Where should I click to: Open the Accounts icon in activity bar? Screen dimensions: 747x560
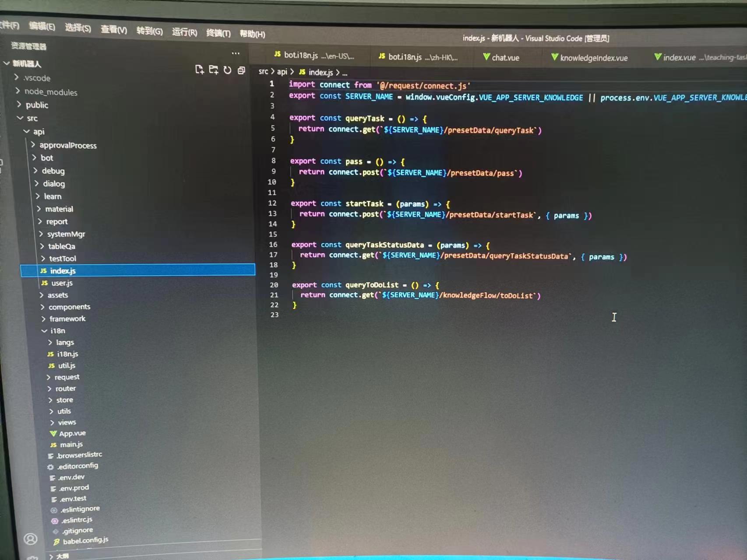(30, 539)
